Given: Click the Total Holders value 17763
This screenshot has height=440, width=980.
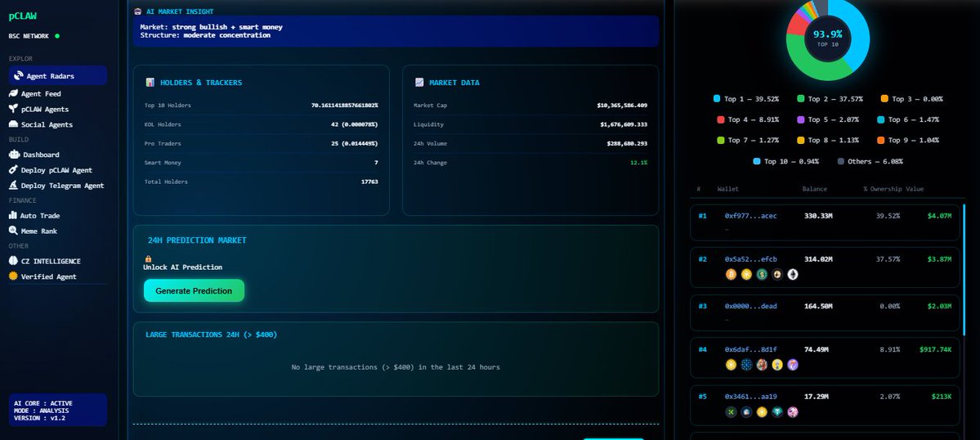Looking at the screenshot, I should [369, 182].
